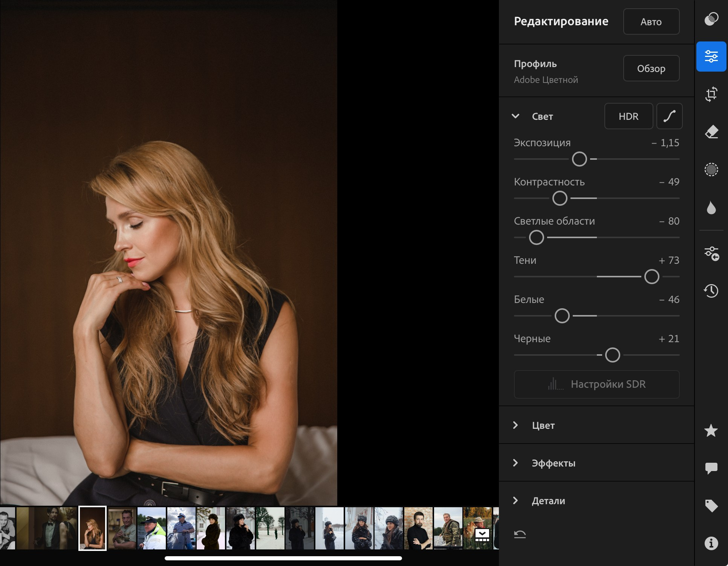Open the Versions history clock icon
The height and width of the screenshot is (566, 728).
tap(711, 291)
